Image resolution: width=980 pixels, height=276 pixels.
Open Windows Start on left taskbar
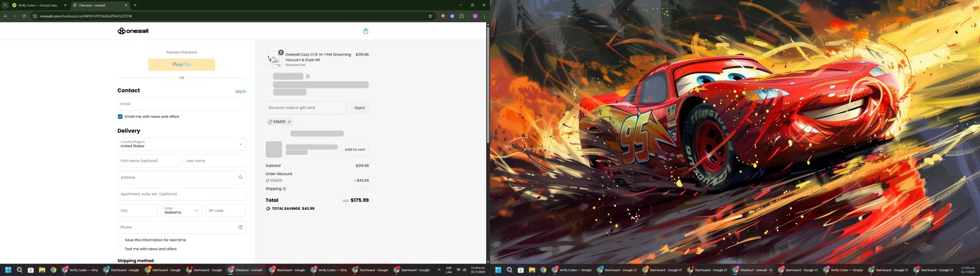click(8, 269)
